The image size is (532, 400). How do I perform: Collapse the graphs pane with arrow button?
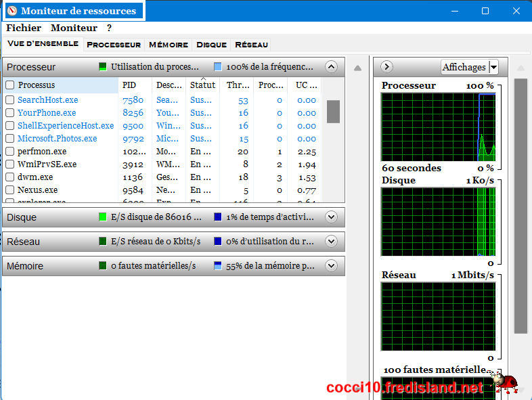point(386,67)
